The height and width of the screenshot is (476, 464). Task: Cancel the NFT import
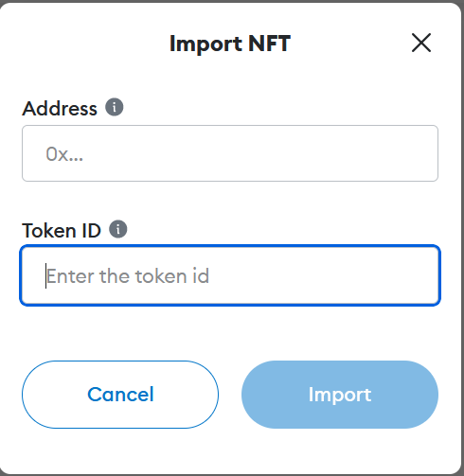(120, 395)
